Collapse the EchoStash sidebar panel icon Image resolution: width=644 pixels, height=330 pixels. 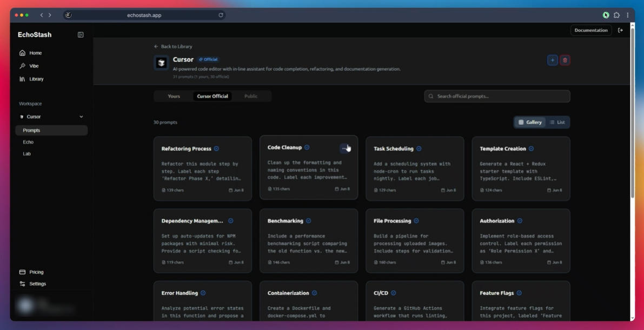tap(81, 35)
